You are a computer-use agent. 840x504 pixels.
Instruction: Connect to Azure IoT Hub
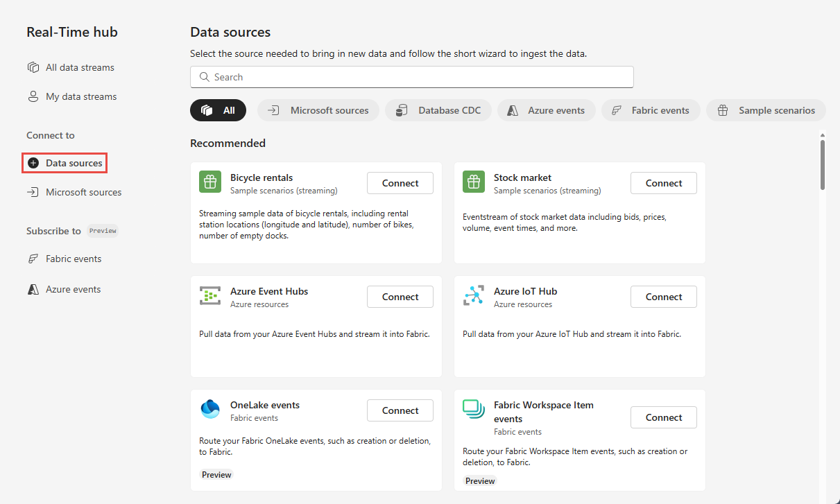pyautogui.click(x=664, y=297)
